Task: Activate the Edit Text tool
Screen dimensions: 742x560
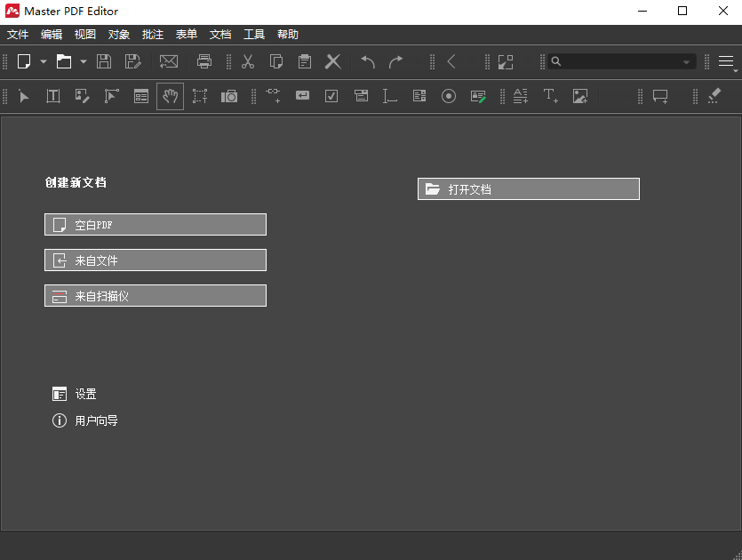Action: [53, 96]
